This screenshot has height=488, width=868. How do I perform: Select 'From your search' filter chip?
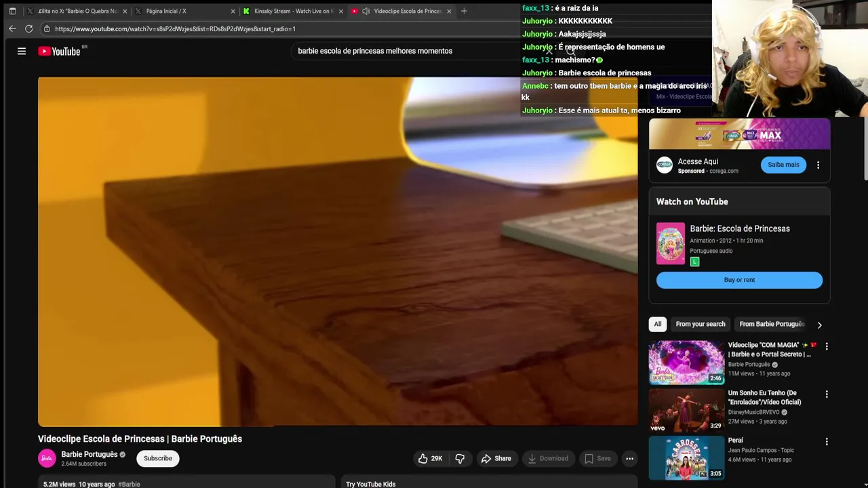pos(701,324)
